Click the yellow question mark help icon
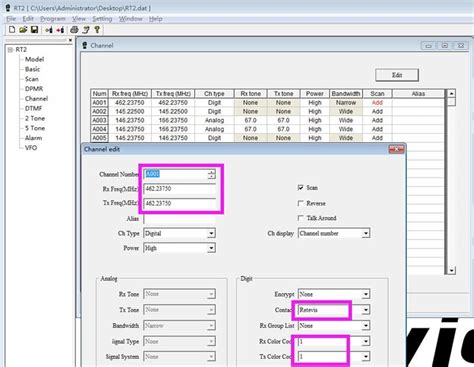The image size is (474, 367). coord(97,30)
